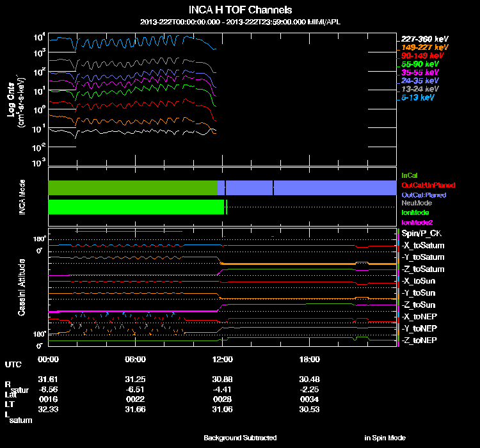
Task: Click the 00:00 UTC axis label
Action: [48, 359]
